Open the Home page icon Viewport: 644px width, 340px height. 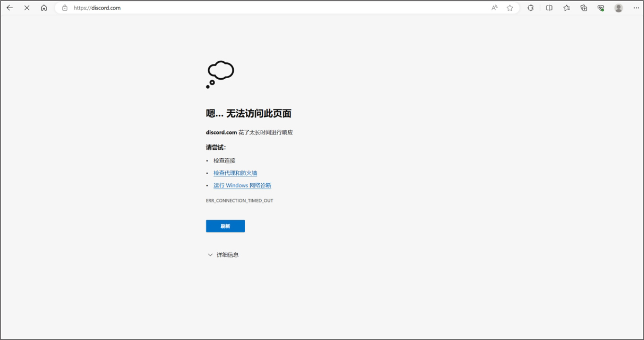[44, 8]
